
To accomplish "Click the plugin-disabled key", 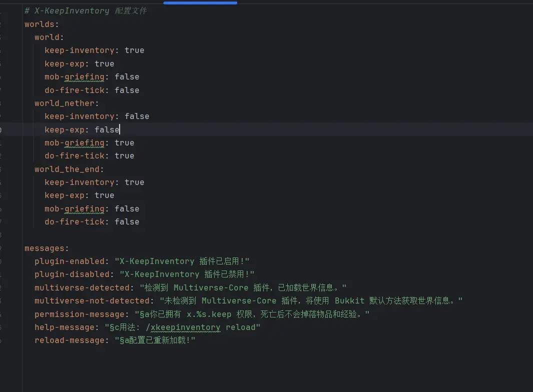I will point(72,274).
